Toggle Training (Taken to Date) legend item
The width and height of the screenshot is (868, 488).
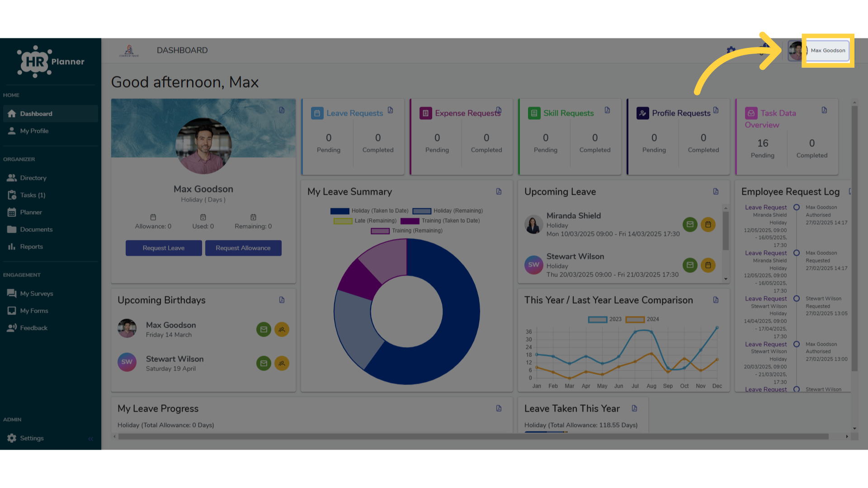[x=440, y=221]
